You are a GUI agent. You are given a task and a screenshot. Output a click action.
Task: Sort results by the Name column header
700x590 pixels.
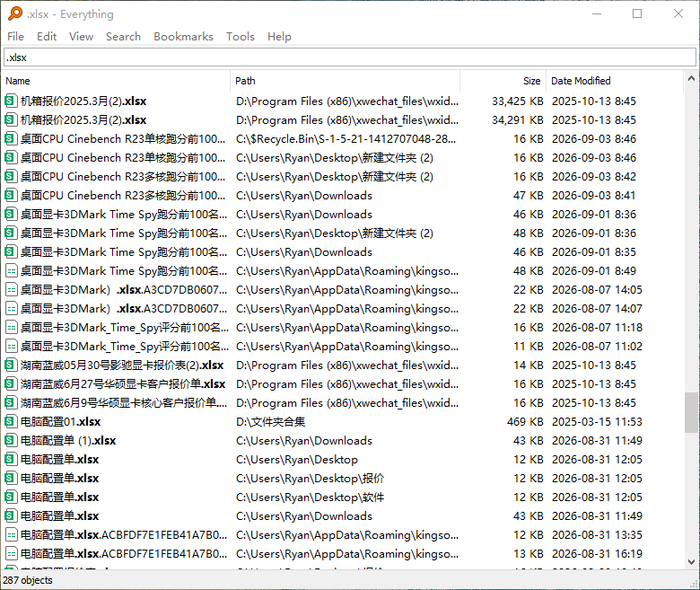116,81
